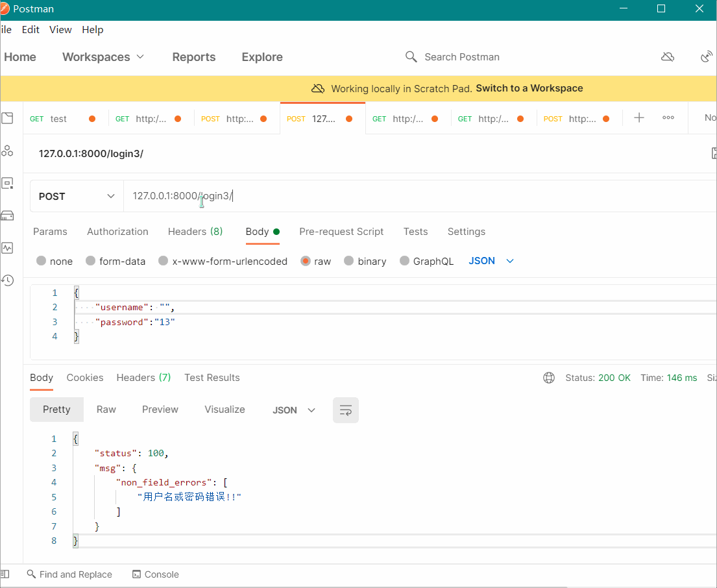
Task: Toggle response word wrap icon
Action: [345, 410]
